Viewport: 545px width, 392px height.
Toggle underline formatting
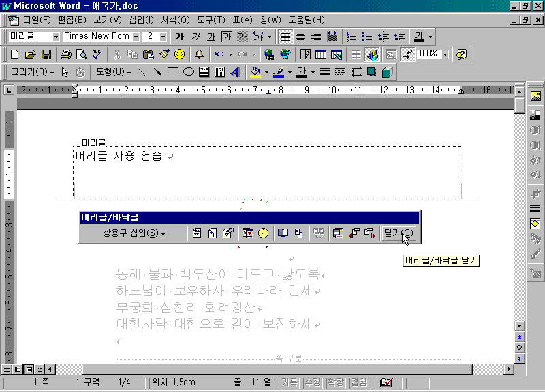(x=211, y=37)
